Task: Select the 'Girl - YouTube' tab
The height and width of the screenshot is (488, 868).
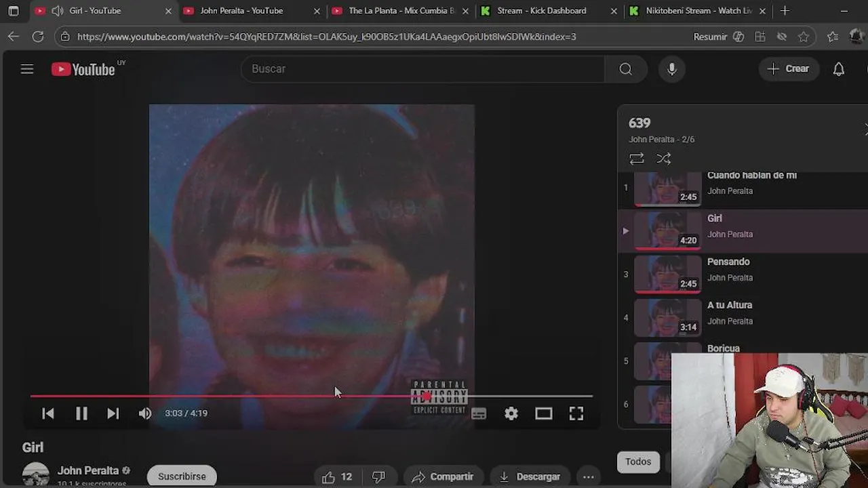Action: [x=95, y=11]
